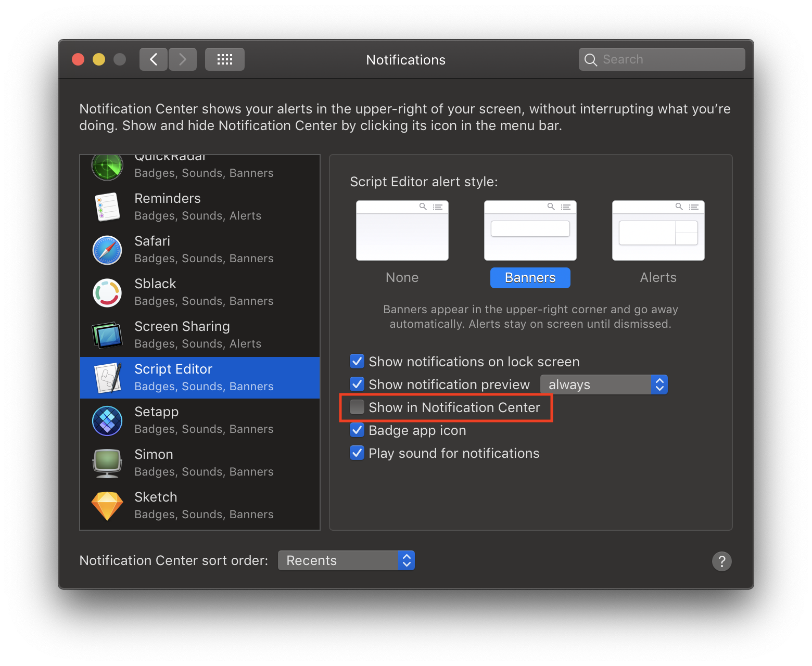The height and width of the screenshot is (666, 812).
Task: Show all preferences with grid icon
Action: tap(225, 59)
